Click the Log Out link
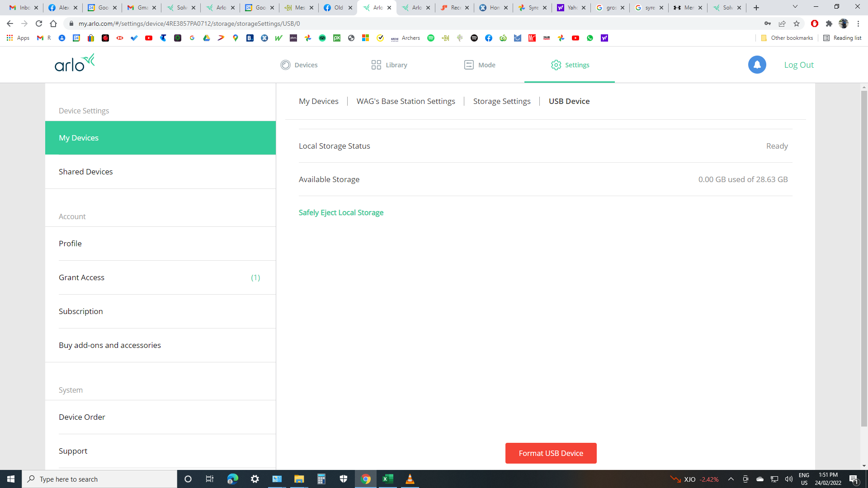Viewport: 868px width, 488px height. pyautogui.click(x=798, y=65)
